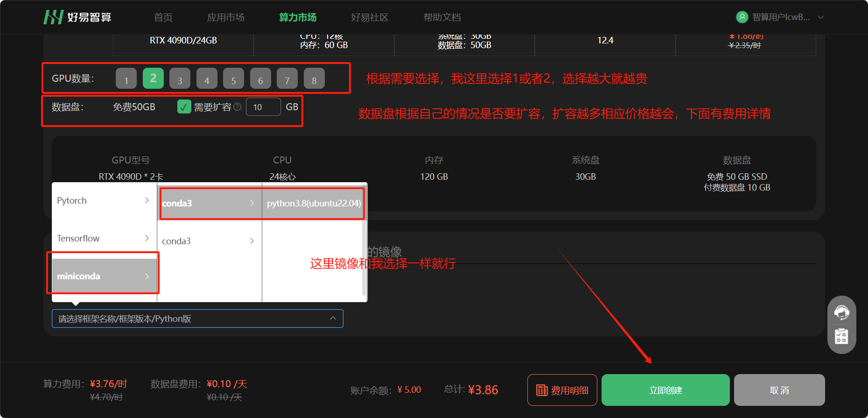Viewport: 868px width, 418px height.
Task: Set GPU数量 to 1
Action: click(x=126, y=78)
